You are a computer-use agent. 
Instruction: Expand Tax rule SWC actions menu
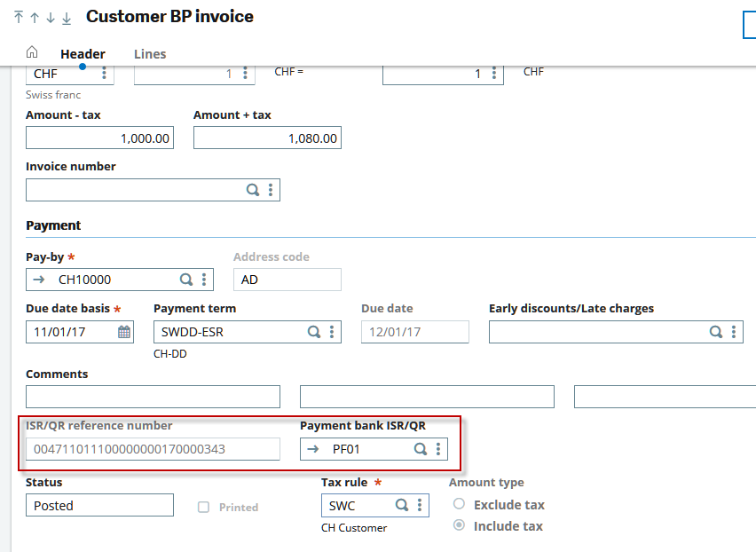coord(419,506)
